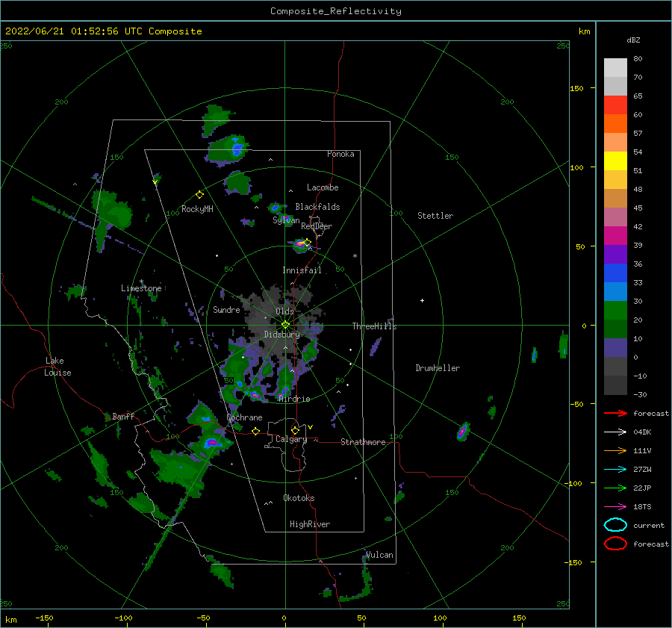Click the 2022/06/21 01:52:56 UTC Composite timestamp
The image size is (672, 628).
point(103,31)
